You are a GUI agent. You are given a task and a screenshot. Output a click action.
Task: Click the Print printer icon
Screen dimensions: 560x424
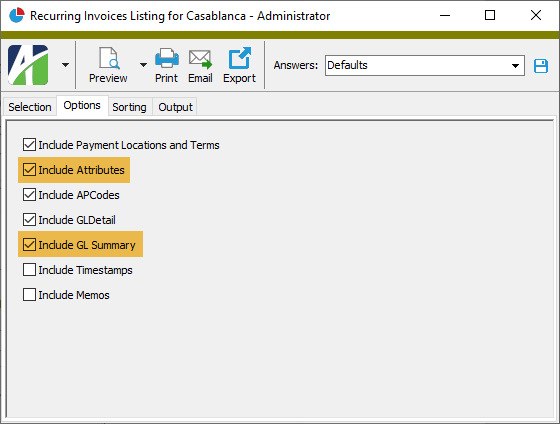167,58
